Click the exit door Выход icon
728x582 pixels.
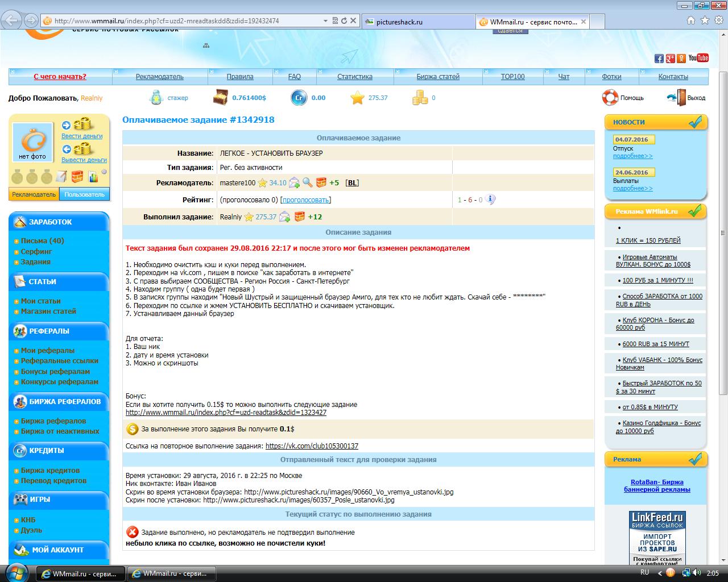click(676, 98)
